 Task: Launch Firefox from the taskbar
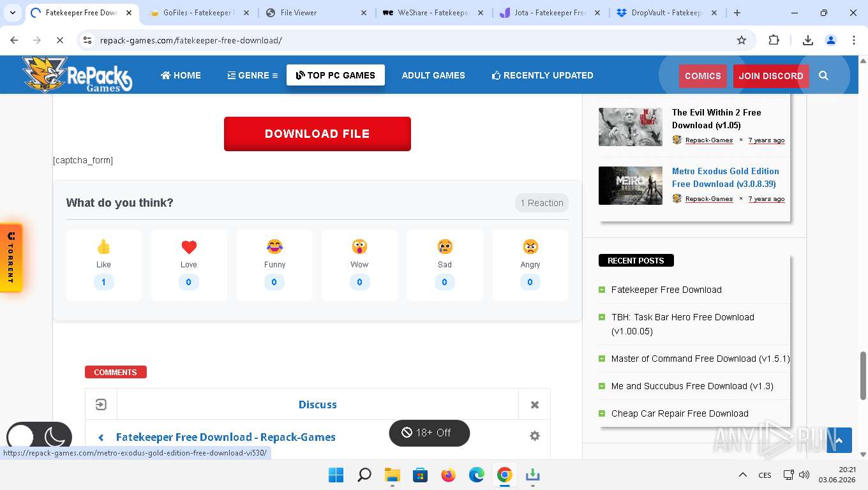pyautogui.click(x=449, y=475)
